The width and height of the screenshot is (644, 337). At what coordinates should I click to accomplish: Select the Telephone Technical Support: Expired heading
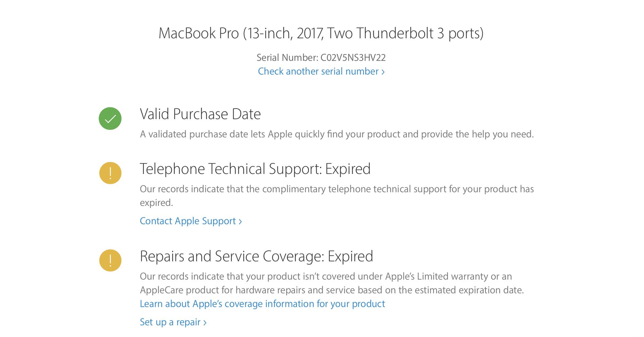point(255,169)
